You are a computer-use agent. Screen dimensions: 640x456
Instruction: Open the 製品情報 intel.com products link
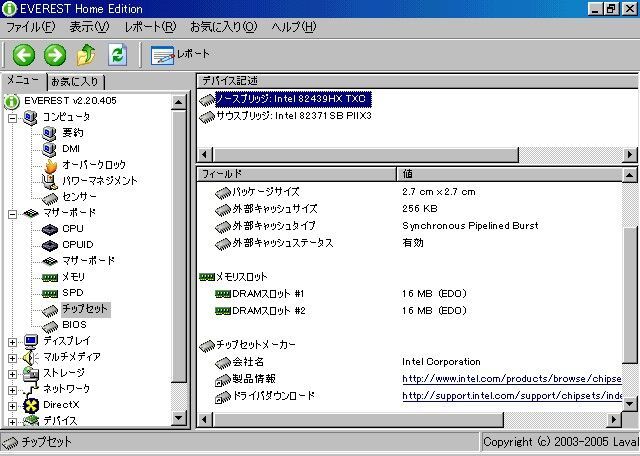point(511,379)
